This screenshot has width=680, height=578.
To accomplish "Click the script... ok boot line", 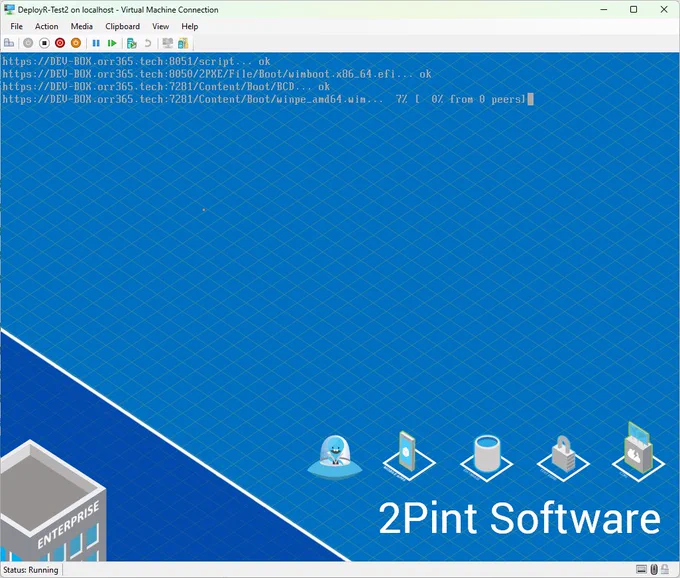I will 136,61.
